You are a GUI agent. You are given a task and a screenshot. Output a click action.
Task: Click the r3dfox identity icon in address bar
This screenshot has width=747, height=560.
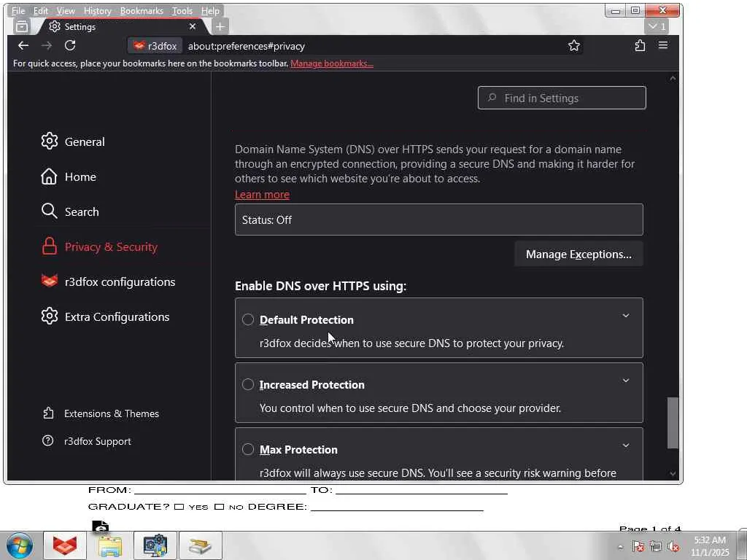coord(155,46)
